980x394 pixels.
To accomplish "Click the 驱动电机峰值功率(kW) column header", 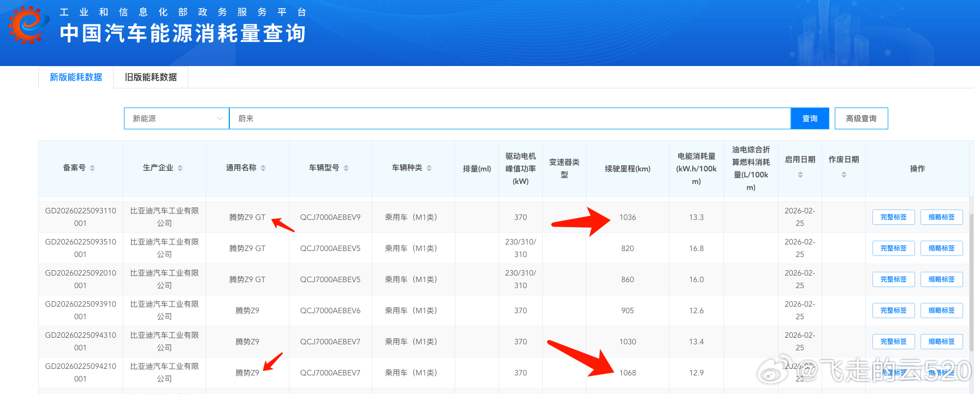I will [520, 169].
